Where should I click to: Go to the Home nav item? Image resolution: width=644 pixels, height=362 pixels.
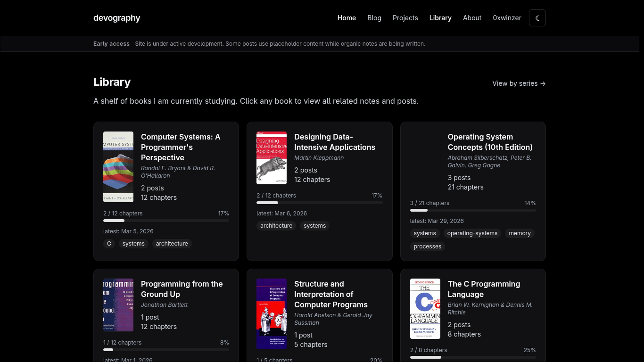pos(347,18)
